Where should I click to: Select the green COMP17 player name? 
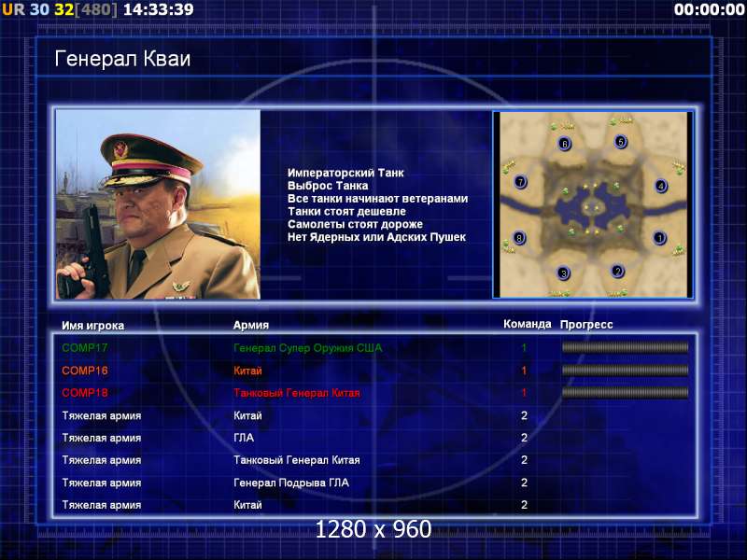click(x=85, y=348)
